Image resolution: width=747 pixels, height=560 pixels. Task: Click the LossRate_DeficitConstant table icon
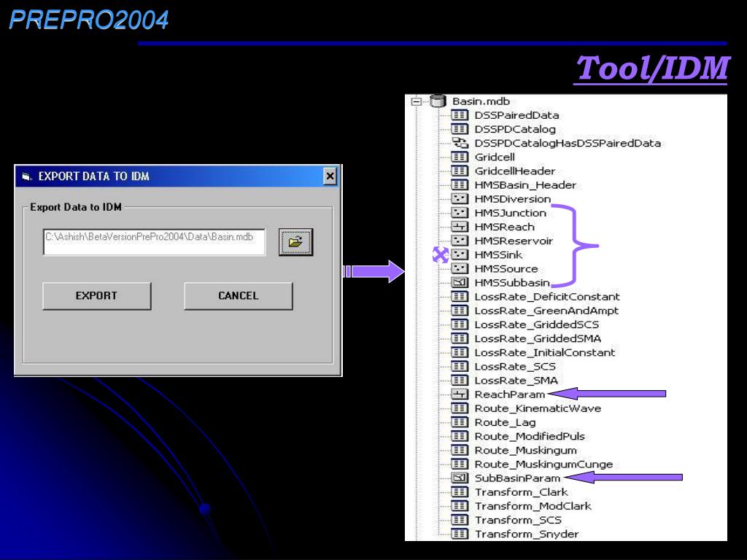click(x=460, y=297)
